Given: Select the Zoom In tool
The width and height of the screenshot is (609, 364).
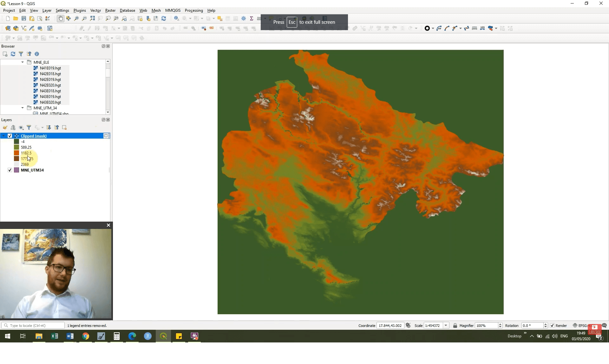Looking at the screenshot, I should (76, 18).
